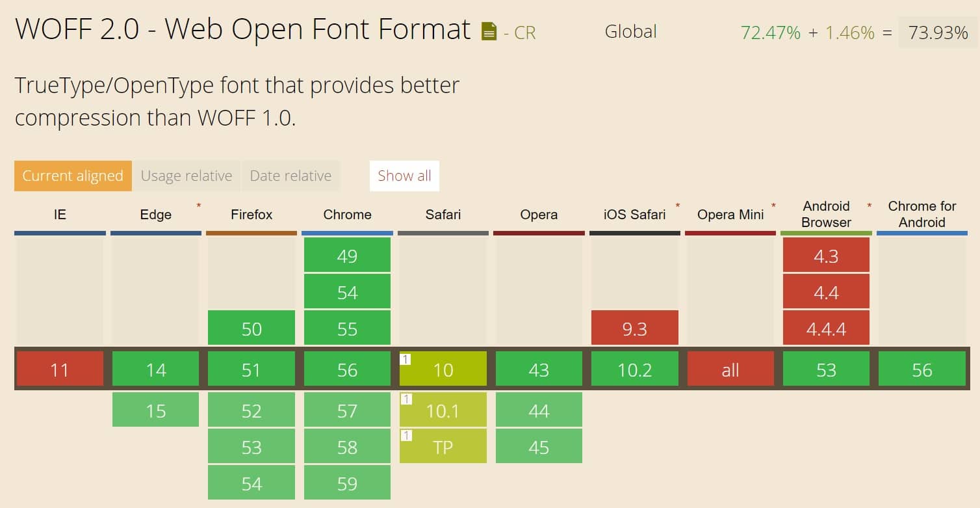Click the Firefox column header
The image size is (980, 508).
[251, 214]
